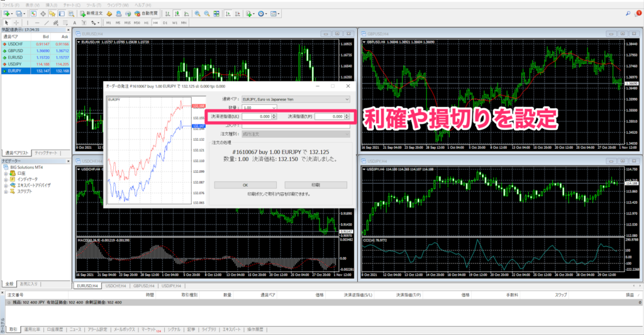Switch to 口座履歴 terminal tab
644x335 pixels.
(x=55, y=330)
